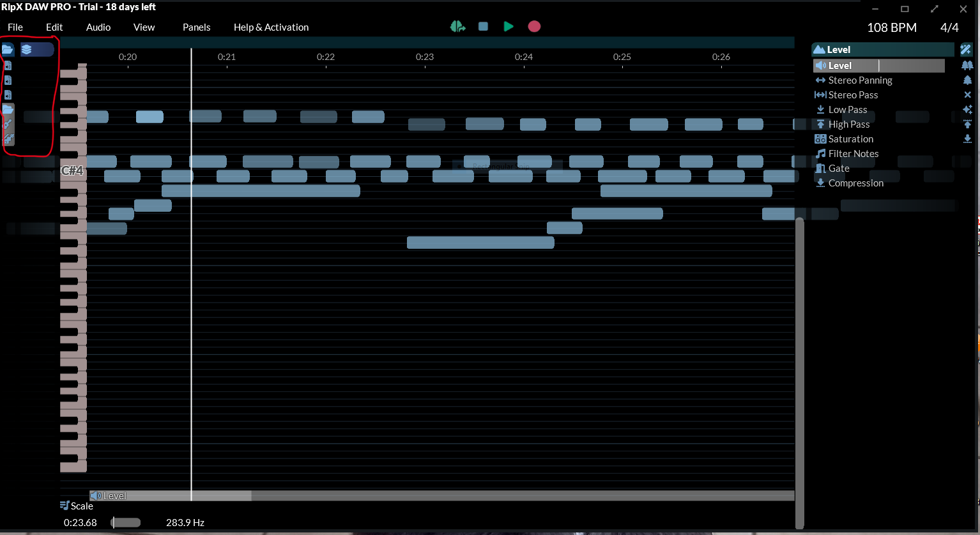
Task: Click the X icon in right toolbar
Action: coord(967,95)
